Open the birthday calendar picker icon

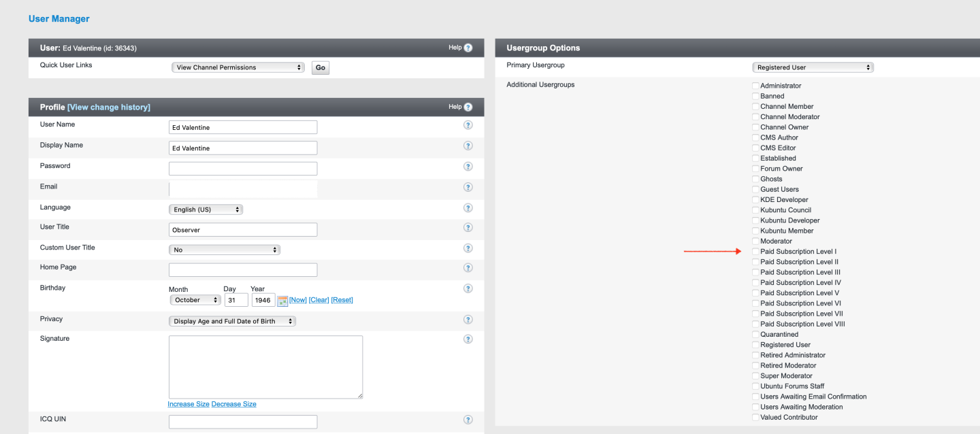click(282, 301)
